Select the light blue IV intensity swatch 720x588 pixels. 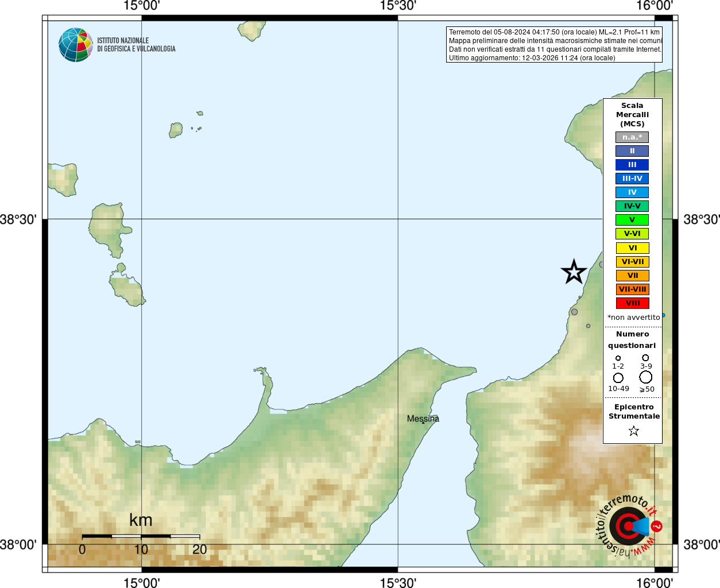(632, 192)
